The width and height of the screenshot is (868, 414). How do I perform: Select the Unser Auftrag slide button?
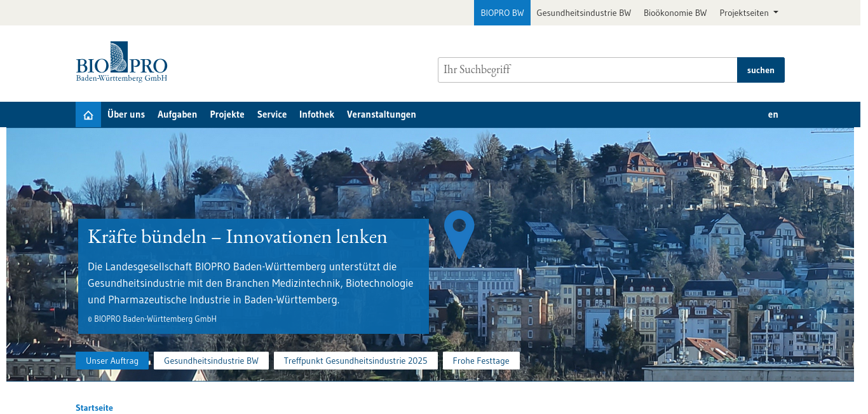(x=112, y=361)
